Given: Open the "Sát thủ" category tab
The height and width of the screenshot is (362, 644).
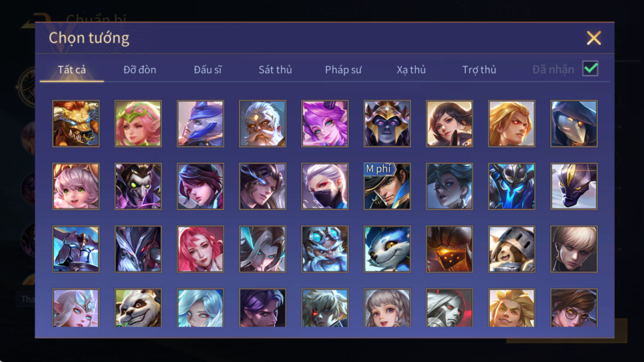Looking at the screenshot, I should tap(275, 70).
